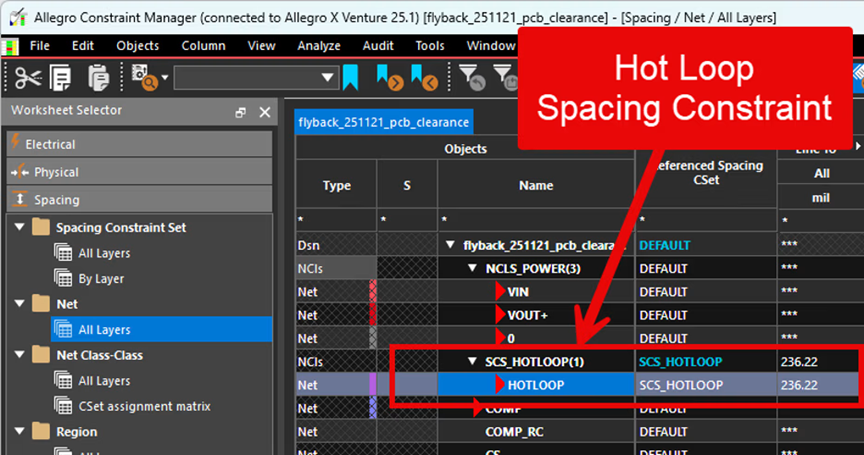Click the Find object search icon
Image resolution: width=864 pixels, height=455 pixels.
coord(144,77)
